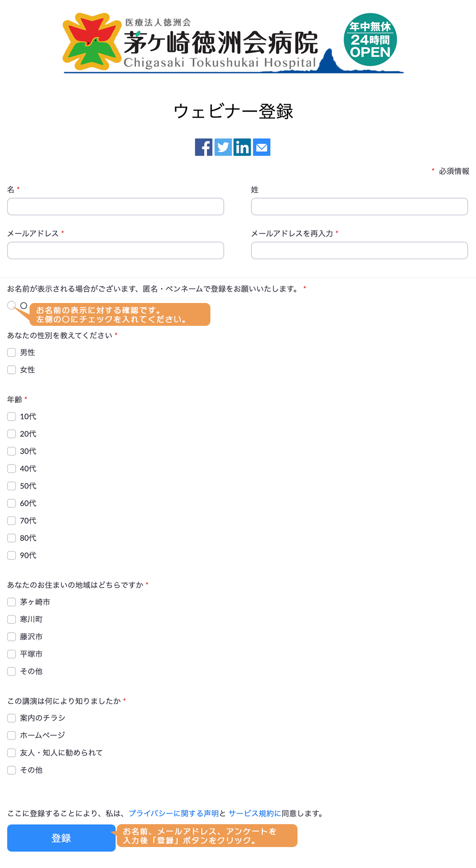Share via the email envelope icon
The image size is (476, 868).
tap(262, 147)
